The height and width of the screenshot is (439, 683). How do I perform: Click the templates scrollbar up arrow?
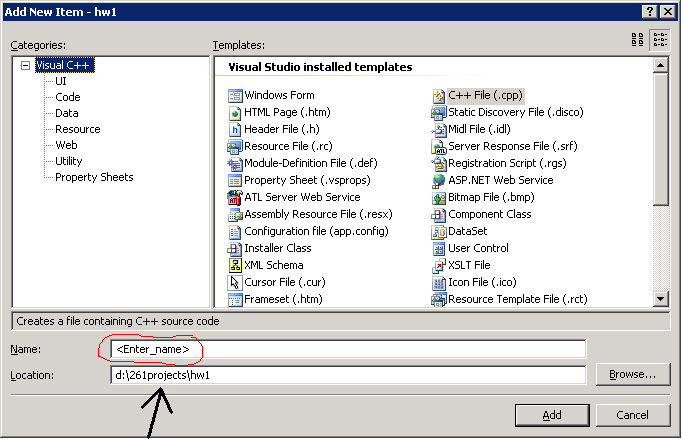pos(660,65)
